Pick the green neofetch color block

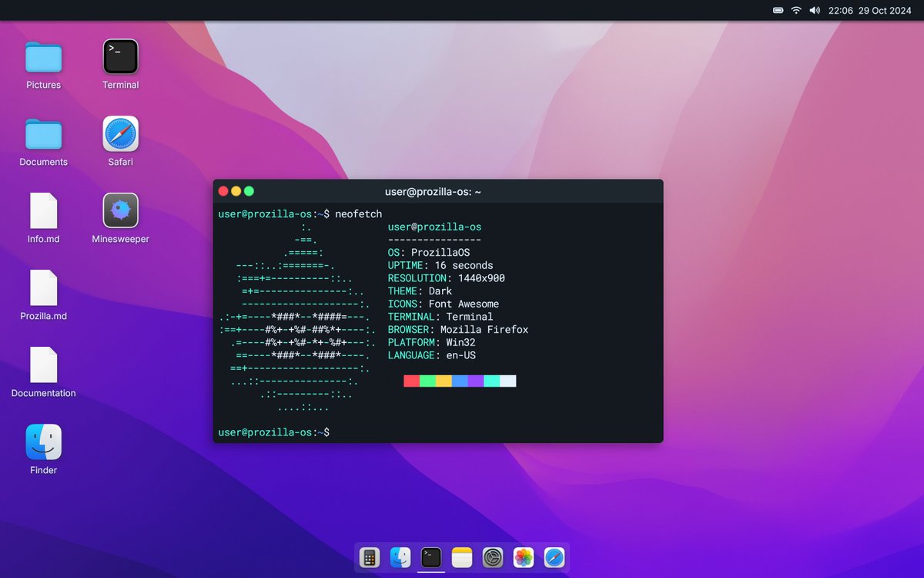click(x=427, y=381)
